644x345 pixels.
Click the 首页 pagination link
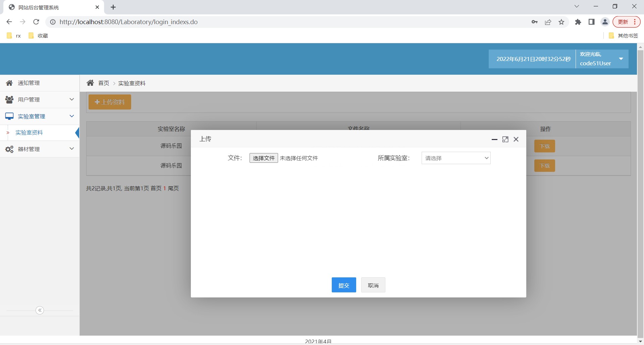[156, 188]
